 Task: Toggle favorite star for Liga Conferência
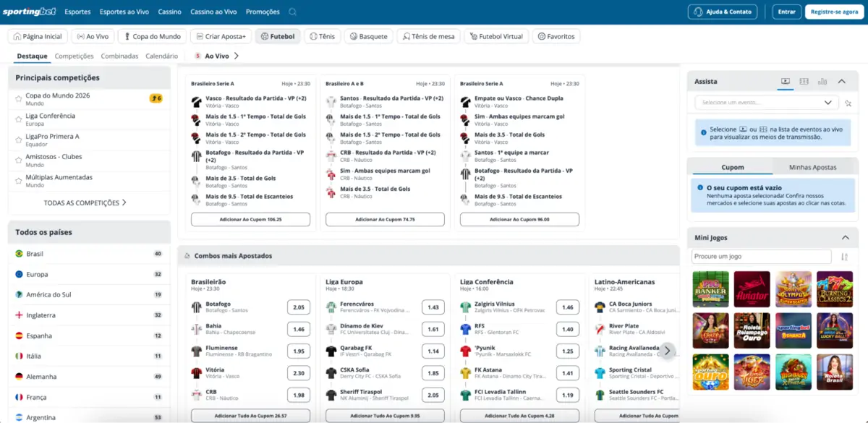(19, 119)
